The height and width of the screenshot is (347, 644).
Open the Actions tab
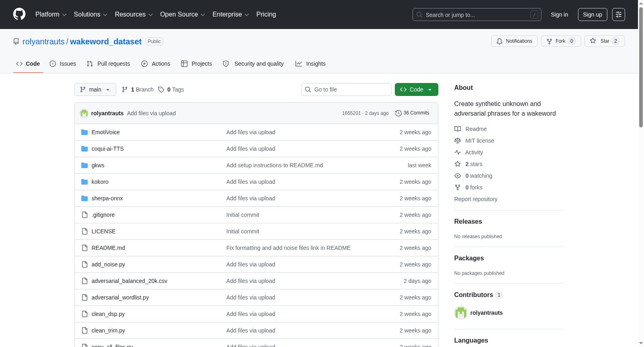click(156, 64)
